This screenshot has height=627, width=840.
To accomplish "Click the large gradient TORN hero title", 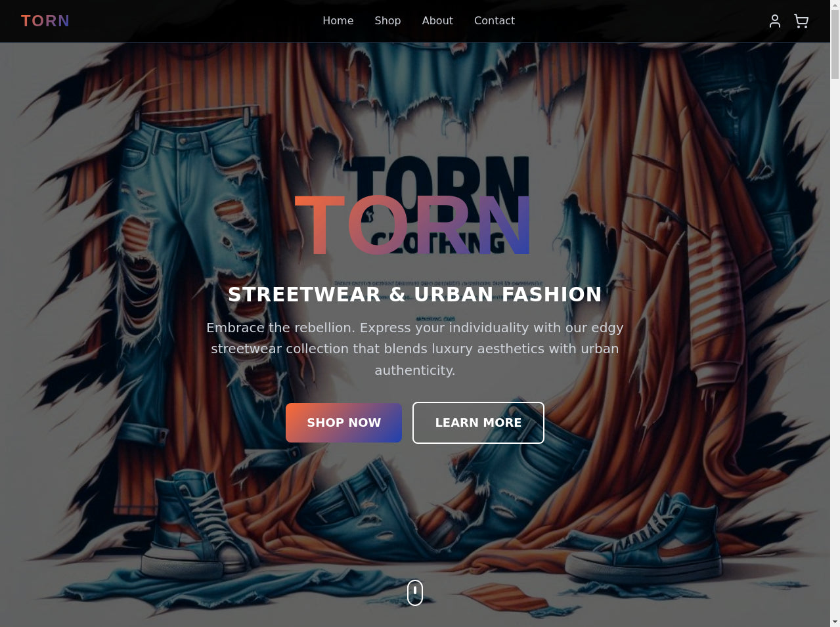I will pos(412,225).
